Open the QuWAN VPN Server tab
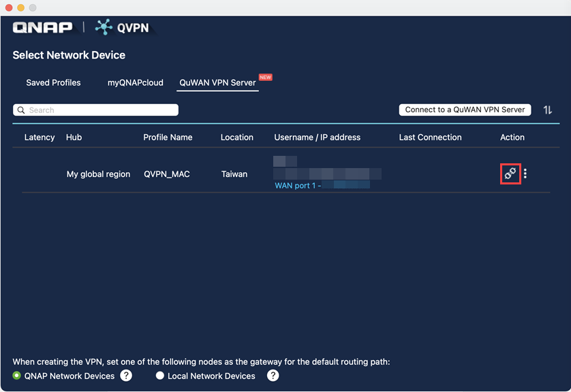 point(218,82)
